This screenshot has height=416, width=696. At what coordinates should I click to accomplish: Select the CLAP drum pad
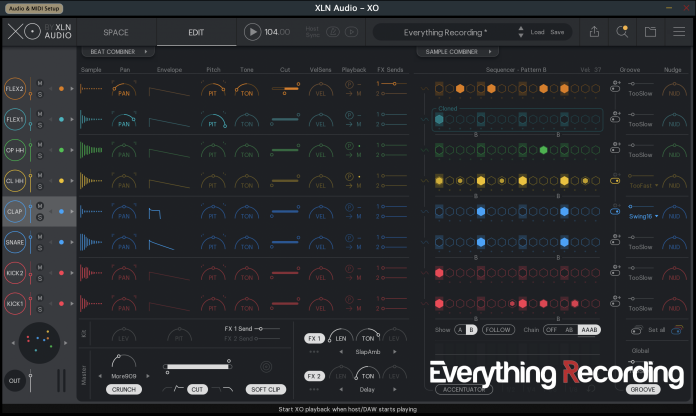15,211
